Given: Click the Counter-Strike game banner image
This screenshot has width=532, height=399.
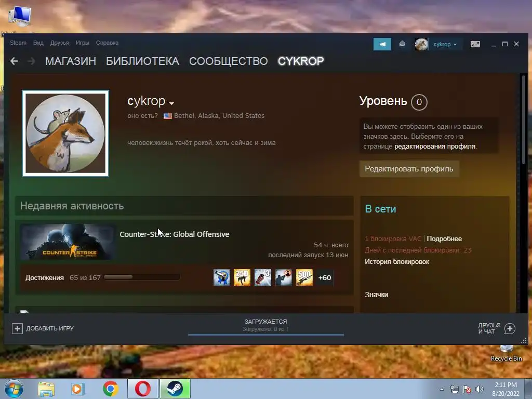Looking at the screenshot, I should [68, 242].
